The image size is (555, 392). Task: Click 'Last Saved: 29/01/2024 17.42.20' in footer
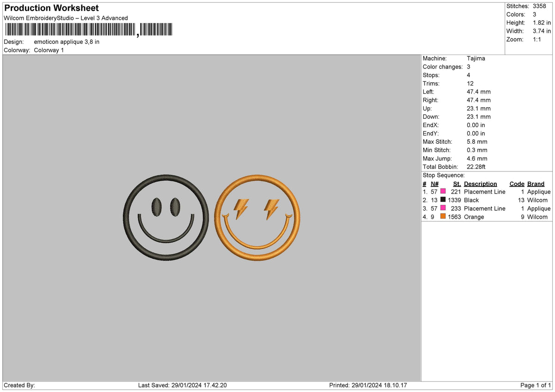[182, 385]
